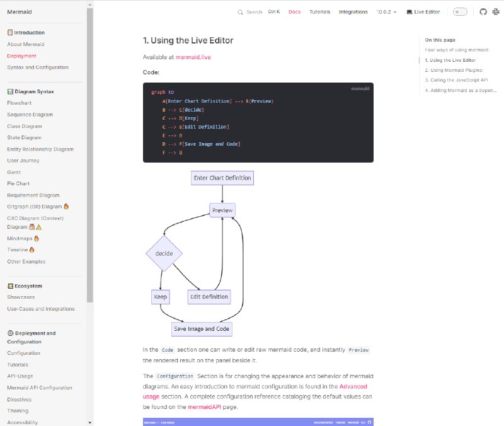Click the Ecosystem section icon
The width and height of the screenshot is (504, 426).
coord(10,285)
